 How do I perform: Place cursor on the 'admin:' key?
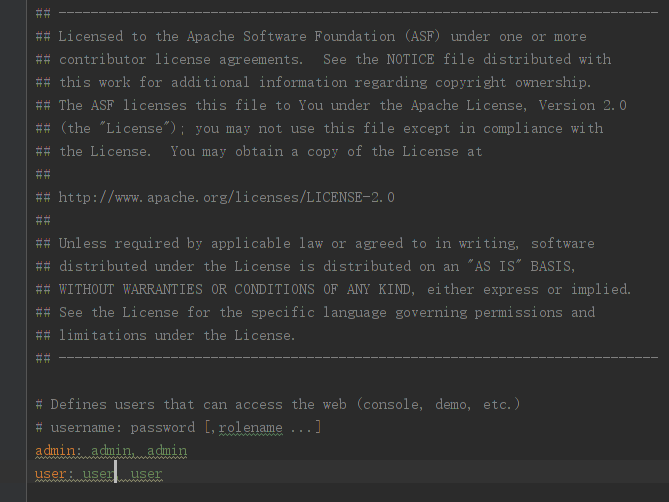pos(58,450)
